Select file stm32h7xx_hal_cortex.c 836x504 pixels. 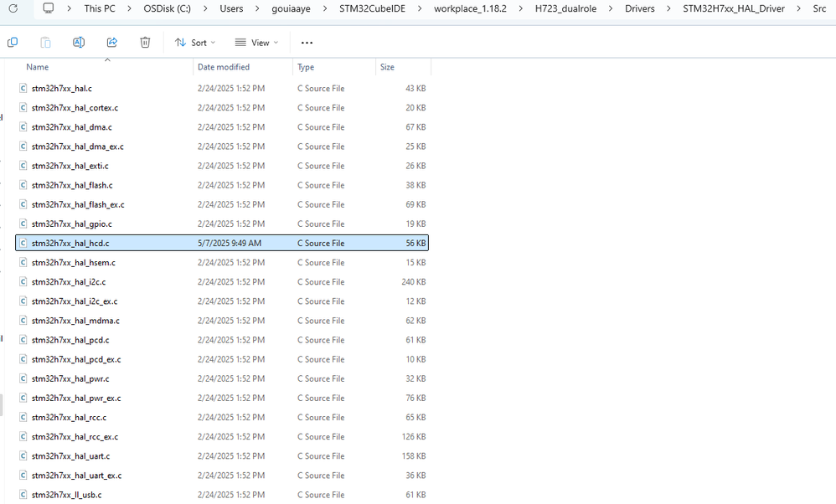point(222,108)
